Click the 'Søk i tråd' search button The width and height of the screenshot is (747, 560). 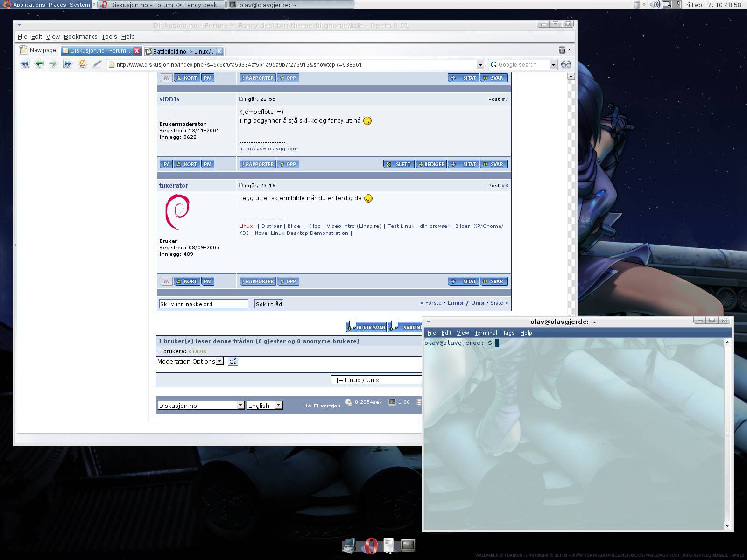[269, 304]
